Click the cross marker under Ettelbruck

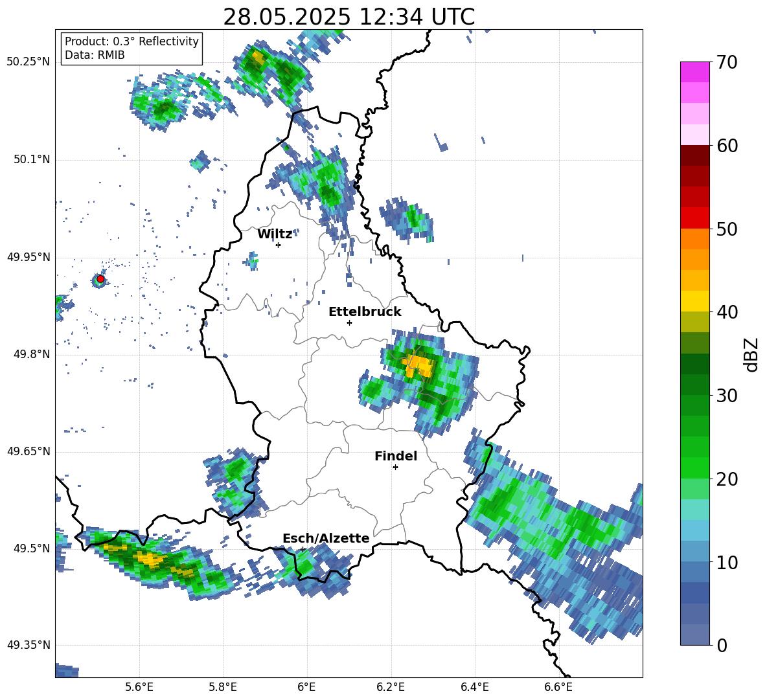tap(349, 322)
